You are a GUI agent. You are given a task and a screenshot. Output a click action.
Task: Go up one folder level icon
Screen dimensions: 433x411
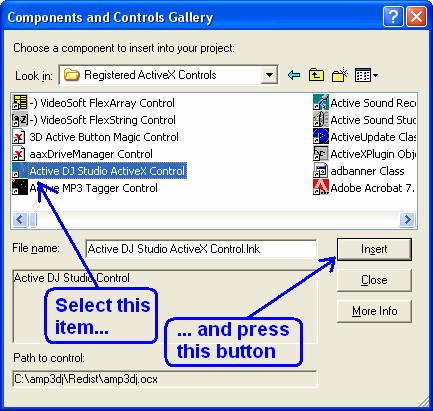[316, 75]
